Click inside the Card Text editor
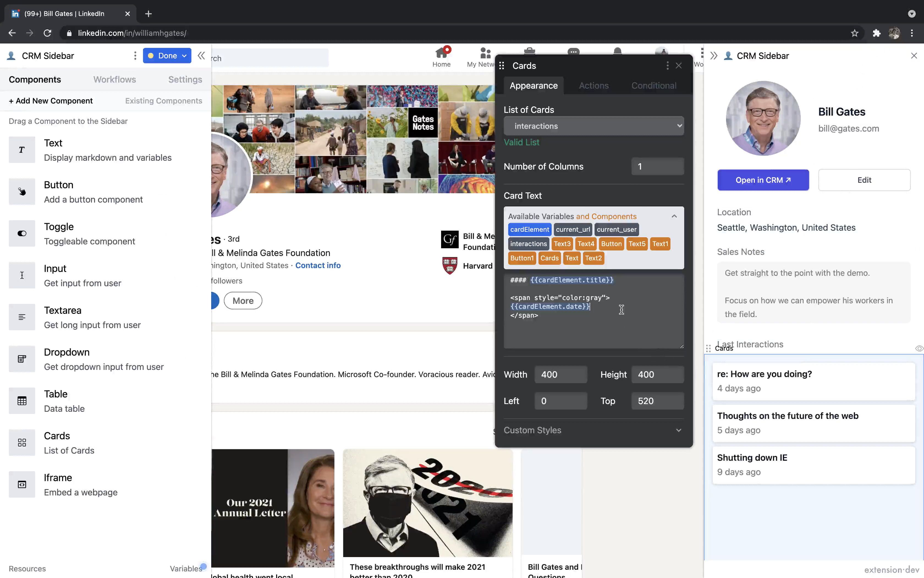The image size is (924, 578). click(x=594, y=311)
